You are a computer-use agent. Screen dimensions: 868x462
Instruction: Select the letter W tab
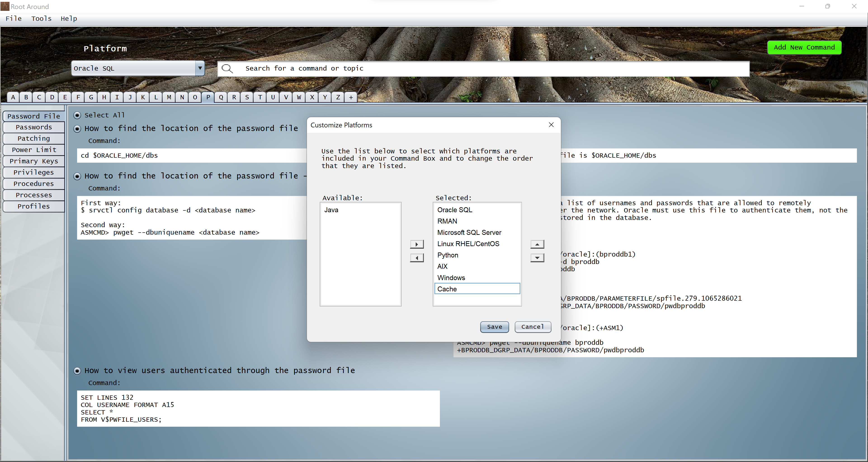pyautogui.click(x=299, y=98)
